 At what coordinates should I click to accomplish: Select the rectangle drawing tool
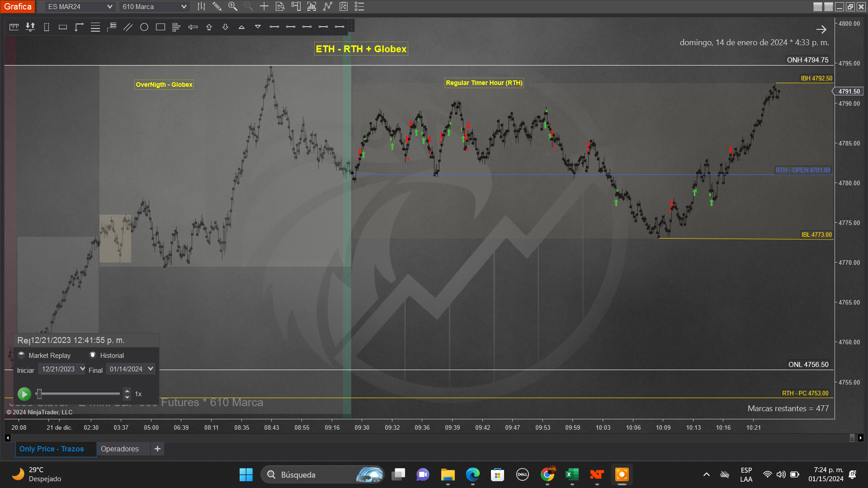coord(160,27)
